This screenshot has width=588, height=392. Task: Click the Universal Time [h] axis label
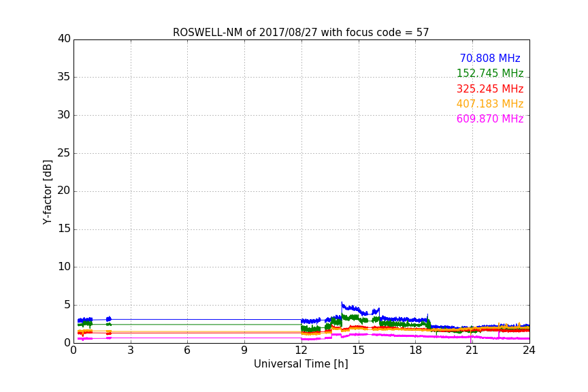[x=301, y=364]
